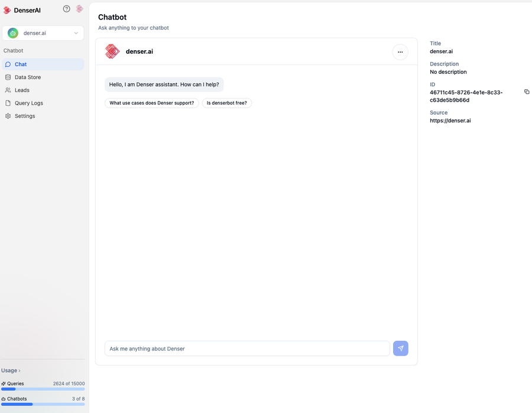Go to the Leads page
This screenshot has height=413, width=532.
click(x=43, y=90)
